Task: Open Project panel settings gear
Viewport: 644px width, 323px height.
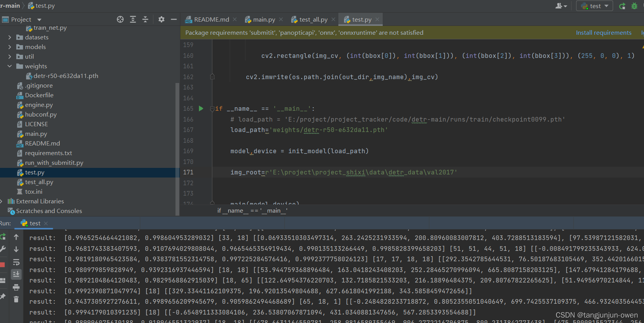Action: coord(161,19)
